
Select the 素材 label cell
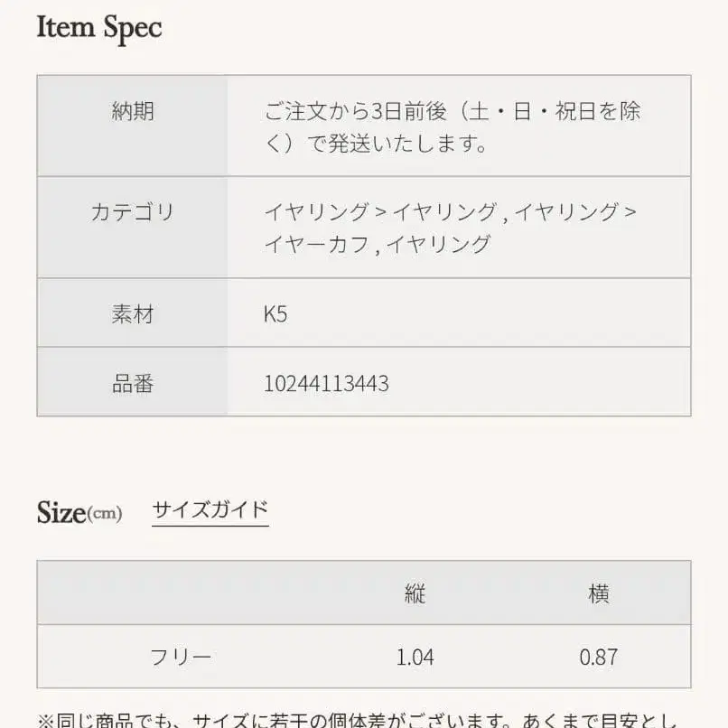tap(133, 314)
